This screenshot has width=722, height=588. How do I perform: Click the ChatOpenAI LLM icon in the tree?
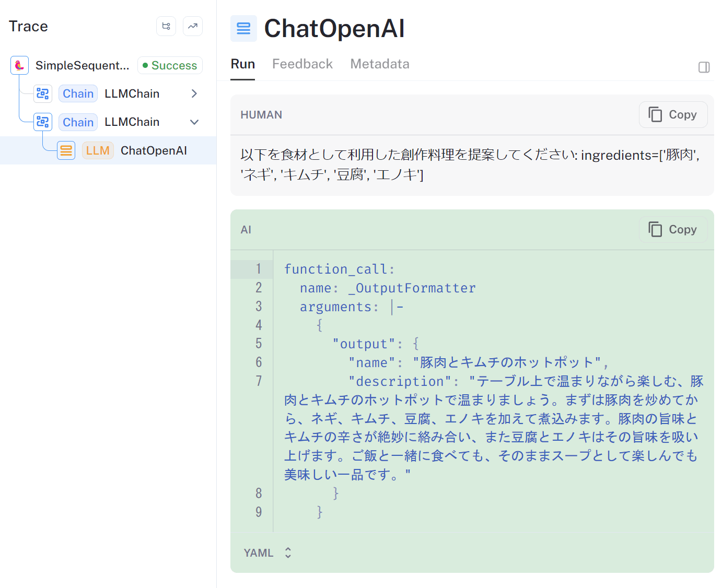[x=66, y=150]
